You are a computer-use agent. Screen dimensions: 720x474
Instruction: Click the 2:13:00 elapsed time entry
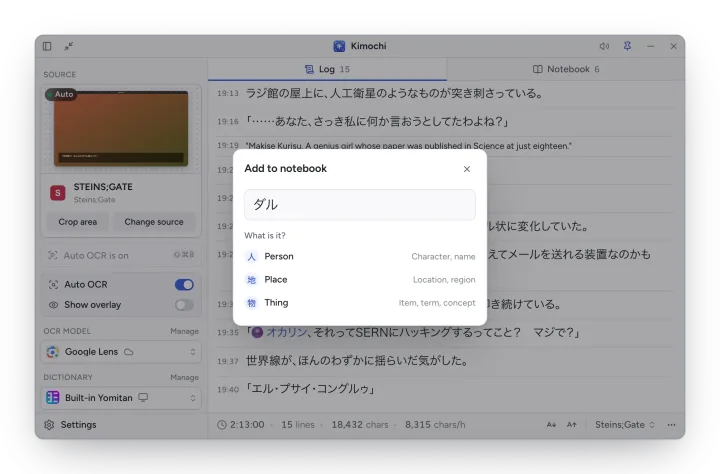pyautogui.click(x=247, y=425)
